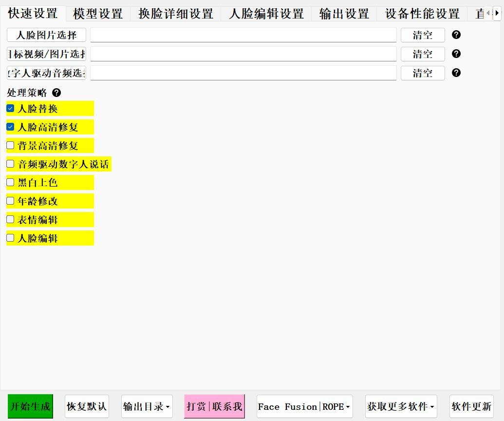Viewport: 504px width, 421px height.
Task: Open help icon for target video/image row
Action: click(456, 54)
